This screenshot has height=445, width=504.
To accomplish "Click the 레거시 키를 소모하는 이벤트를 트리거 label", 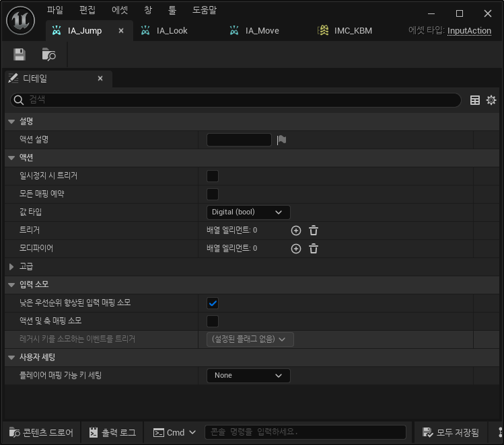I will [x=77, y=339].
